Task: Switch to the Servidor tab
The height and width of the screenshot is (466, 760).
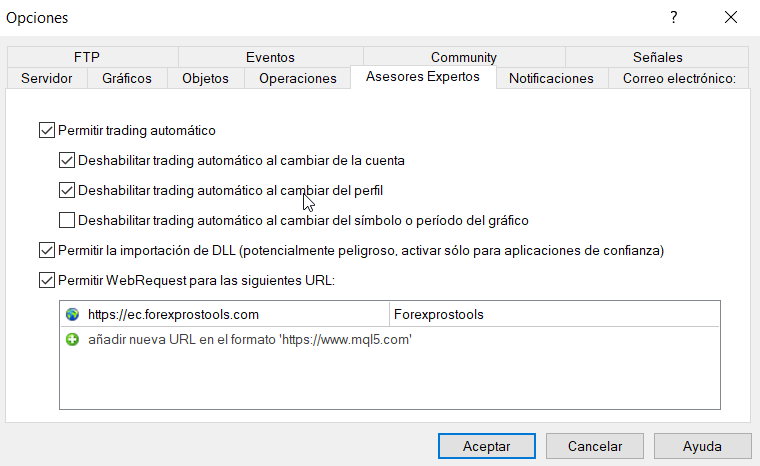Action: click(x=47, y=78)
